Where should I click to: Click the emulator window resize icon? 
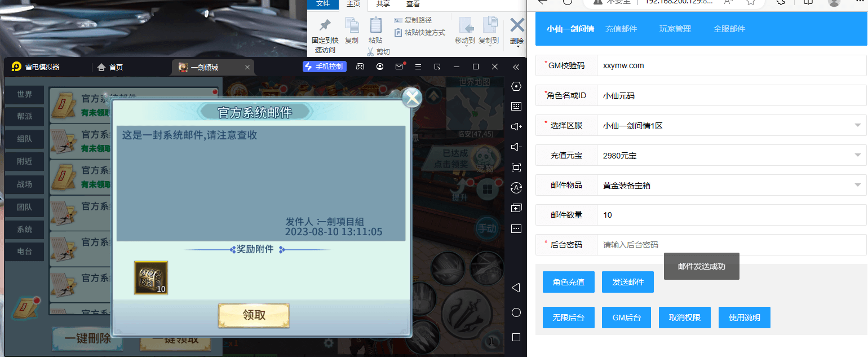pos(437,67)
